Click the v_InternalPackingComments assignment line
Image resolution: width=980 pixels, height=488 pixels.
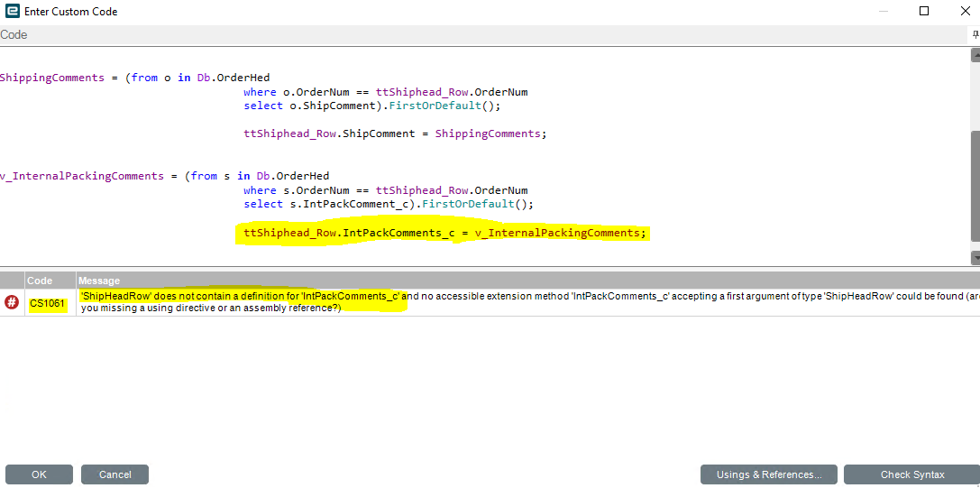pyautogui.click(x=164, y=176)
